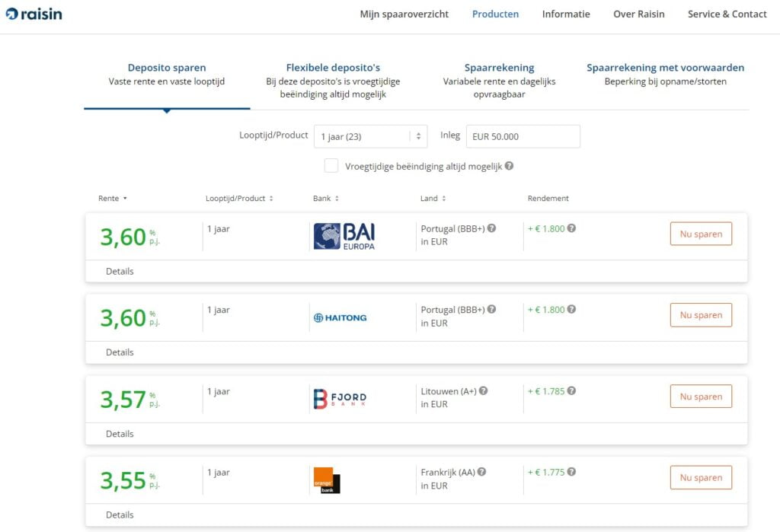Image resolution: width=780 pixels, height=532 pixels.
Task: Click help icon next to Frankrijk (AA)
Action: (481, 472)
